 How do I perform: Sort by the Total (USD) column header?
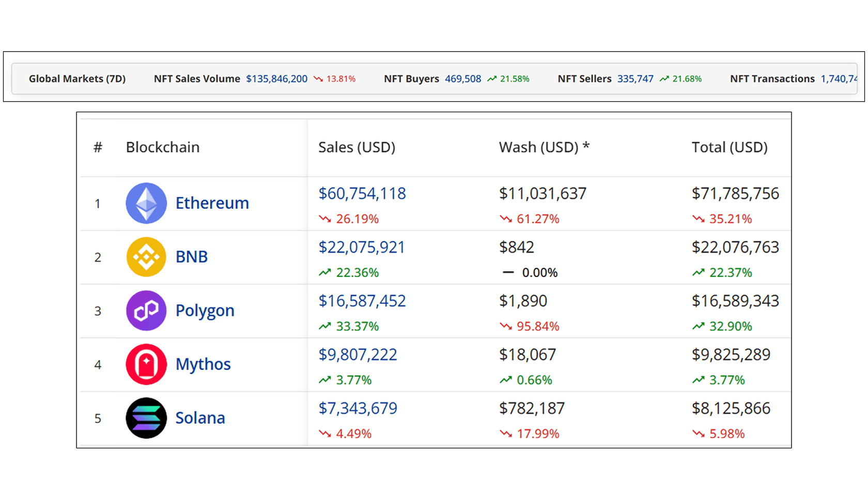click(730, 147)
